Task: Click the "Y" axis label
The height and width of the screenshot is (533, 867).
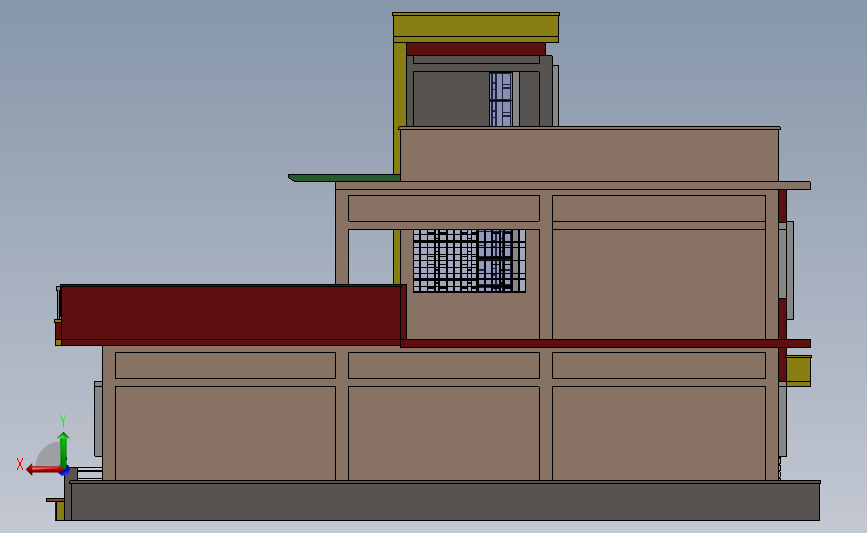Action: (62, 421)
